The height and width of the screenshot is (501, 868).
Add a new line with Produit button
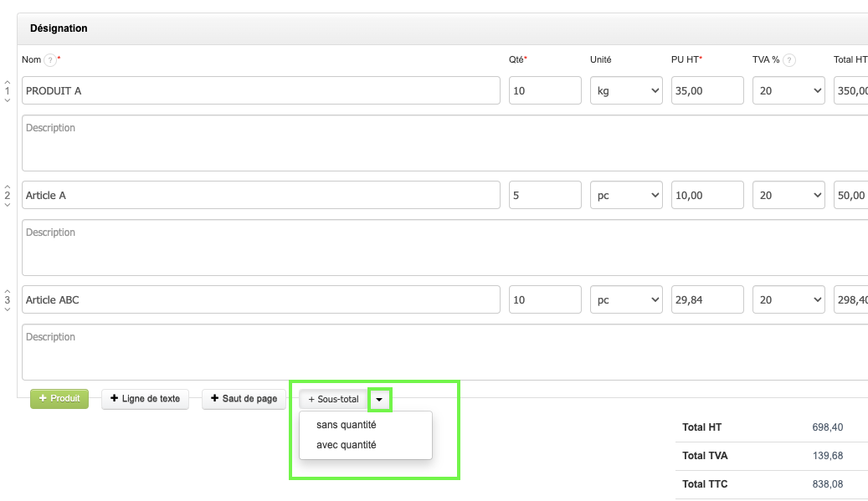(59, 399)
